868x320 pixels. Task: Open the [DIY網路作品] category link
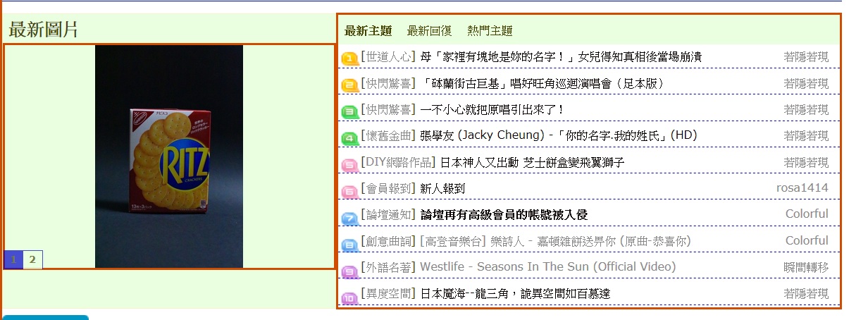click(398, 162)
